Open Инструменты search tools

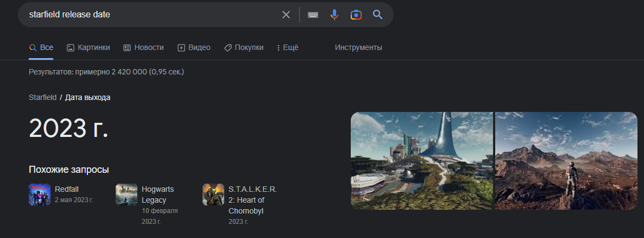click(x=358, y=48)
